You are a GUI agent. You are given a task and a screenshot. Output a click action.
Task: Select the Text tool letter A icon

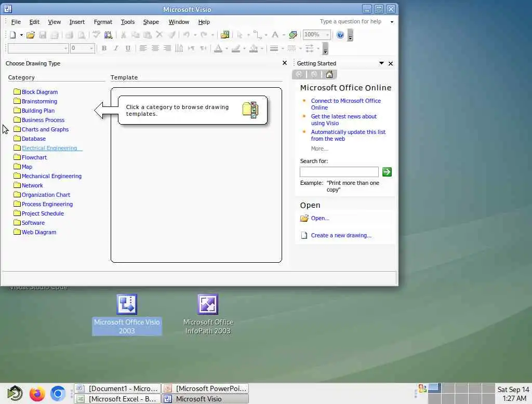[x=275, y=35]
